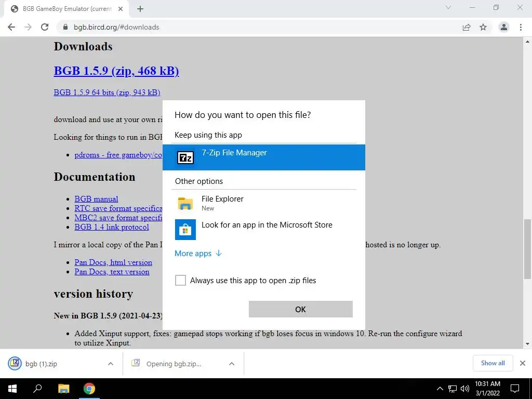The width and height of the screenshot is (532, 399).
Task: Click the bgb (1).zip file icon
Action: pos(15,363)
